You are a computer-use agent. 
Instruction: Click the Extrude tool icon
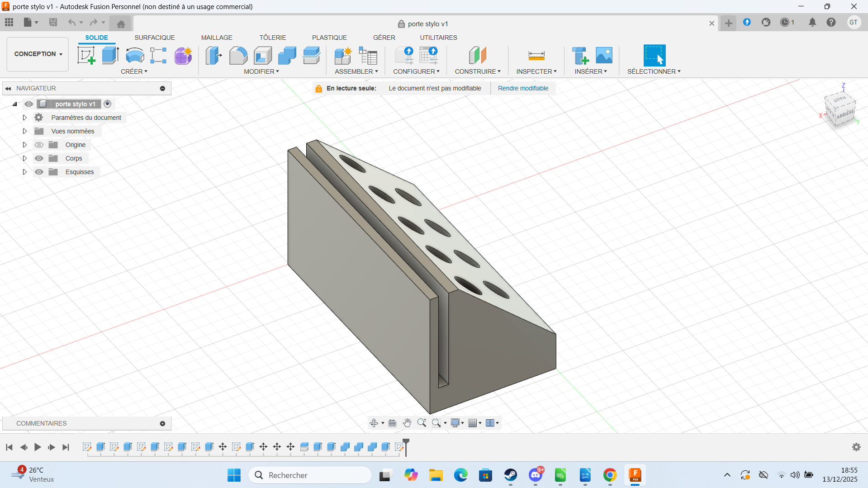click(110, 56)
